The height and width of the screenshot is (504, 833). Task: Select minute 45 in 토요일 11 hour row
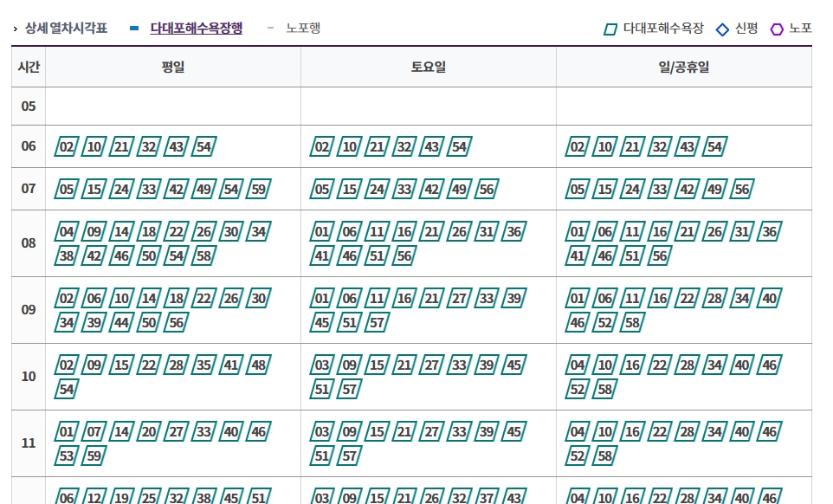[x=514, y=431]
